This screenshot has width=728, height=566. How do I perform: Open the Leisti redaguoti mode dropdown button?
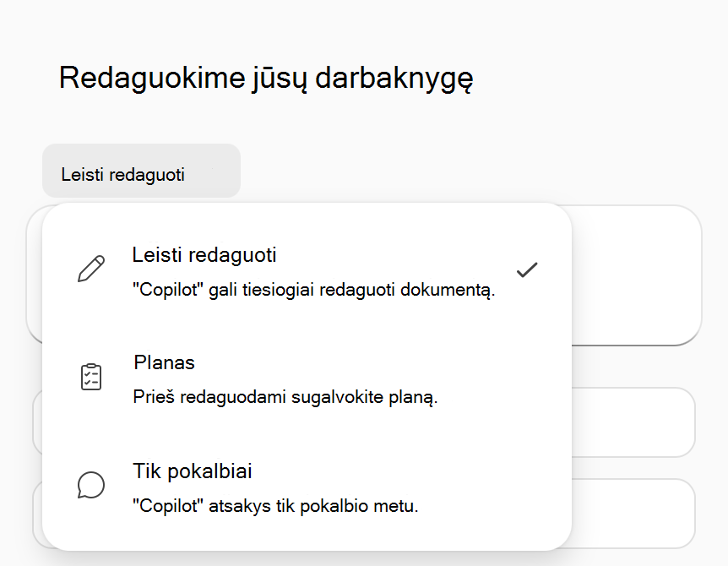pyautogui.click(x=141, y=171)
